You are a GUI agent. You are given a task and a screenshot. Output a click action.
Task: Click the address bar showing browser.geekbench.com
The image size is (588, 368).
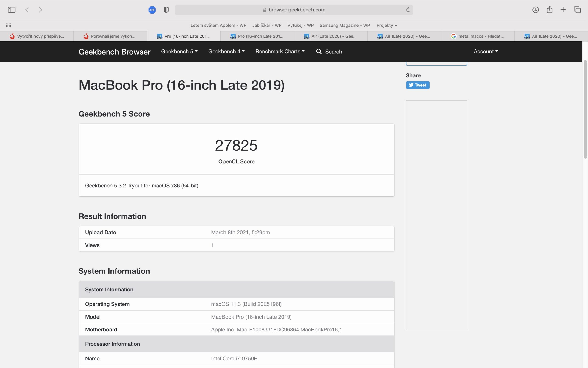[x=294, y=10]
